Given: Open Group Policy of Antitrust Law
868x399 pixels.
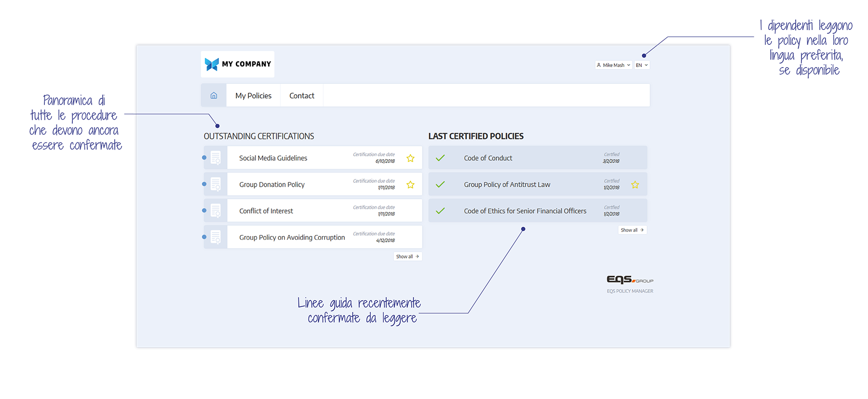Looking at the screenshot, I should click(507, 185).
